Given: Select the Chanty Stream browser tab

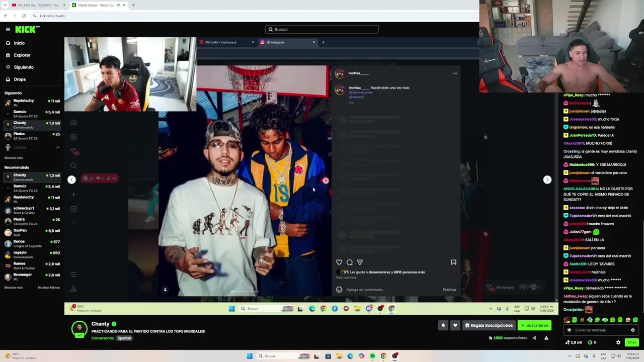Looking at the screenshot, I should 96,5.
